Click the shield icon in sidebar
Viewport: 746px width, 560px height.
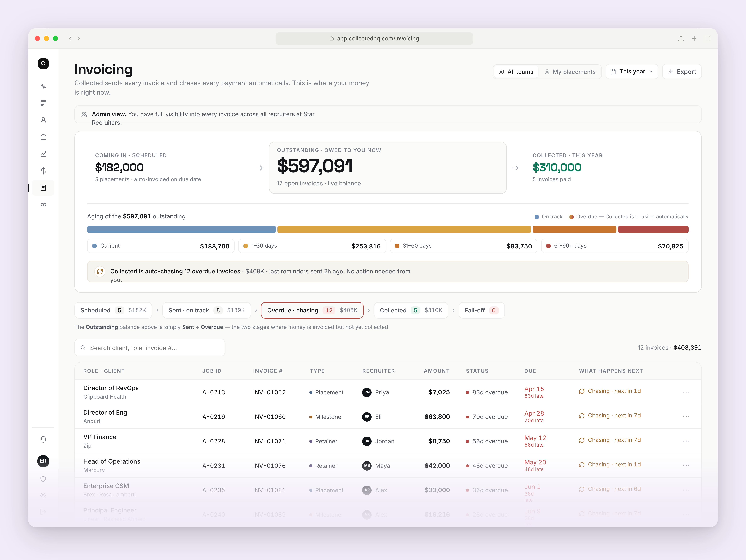click(43, 479)
